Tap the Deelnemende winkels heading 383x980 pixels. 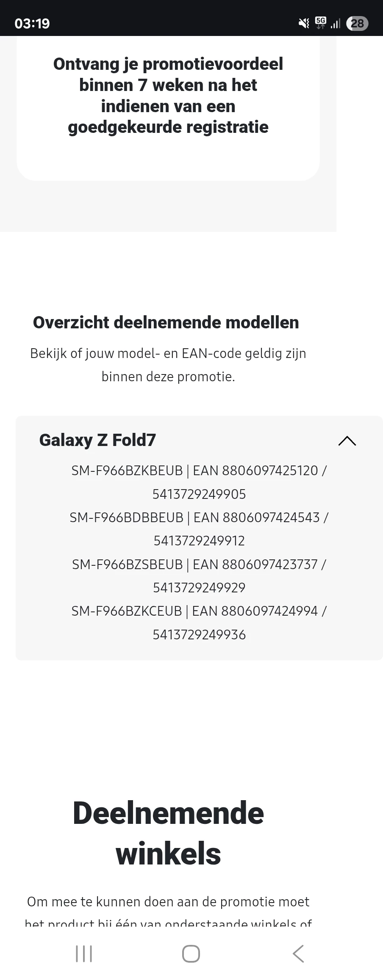click(x=168, y=833)
